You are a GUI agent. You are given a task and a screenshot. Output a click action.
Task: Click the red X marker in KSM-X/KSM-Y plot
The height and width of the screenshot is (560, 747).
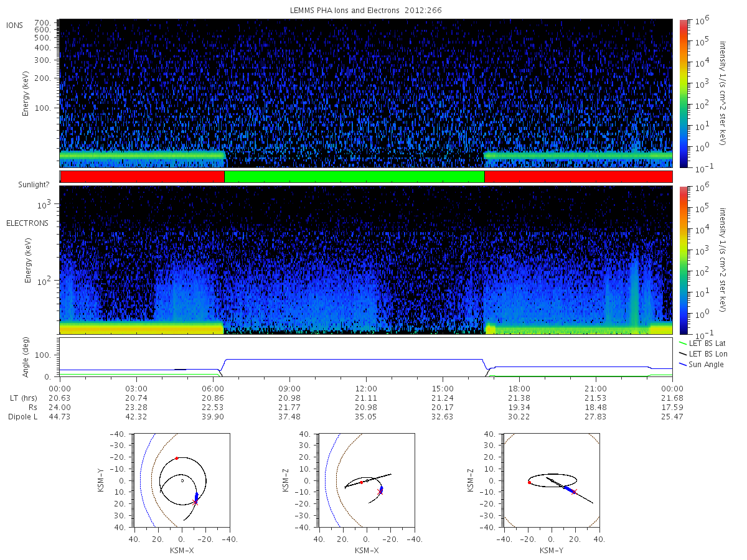click(195, 502)
